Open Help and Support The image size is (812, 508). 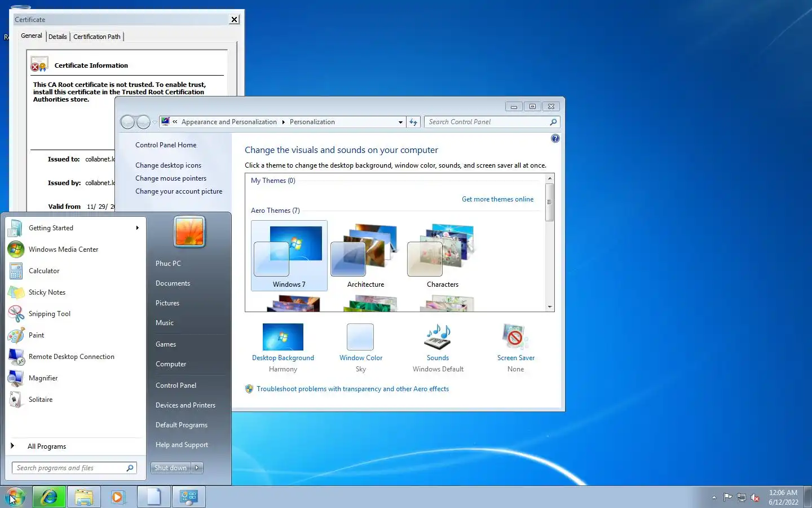pyautogui.click(x=182, y=445)
